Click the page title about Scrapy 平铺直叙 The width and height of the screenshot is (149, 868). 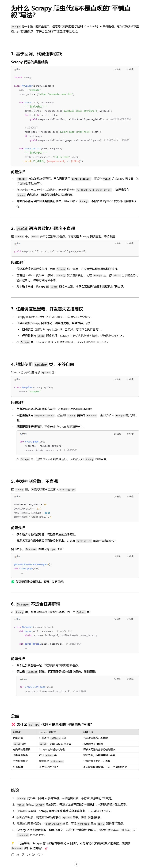71,12
